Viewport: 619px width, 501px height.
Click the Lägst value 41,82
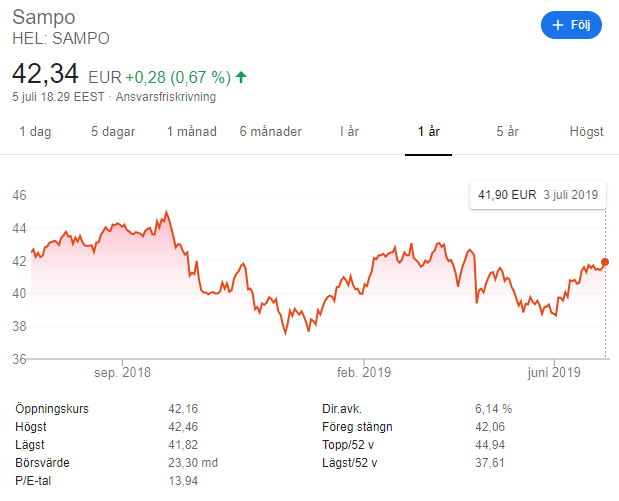[183, 445]
